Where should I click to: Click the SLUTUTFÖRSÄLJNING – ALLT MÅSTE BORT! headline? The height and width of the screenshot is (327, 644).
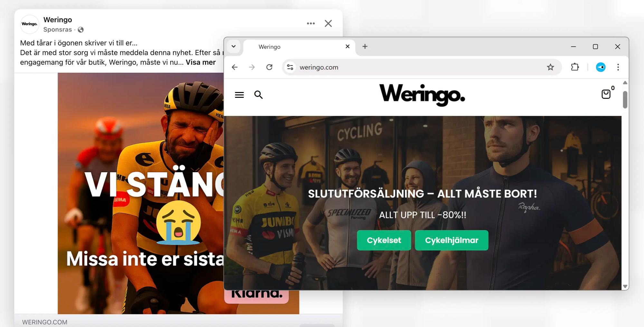422,194
